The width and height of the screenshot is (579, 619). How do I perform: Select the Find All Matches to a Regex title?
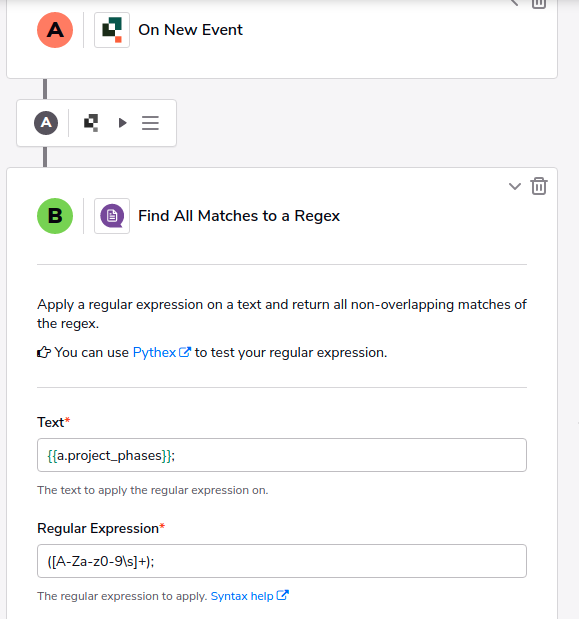click(239, 216)
